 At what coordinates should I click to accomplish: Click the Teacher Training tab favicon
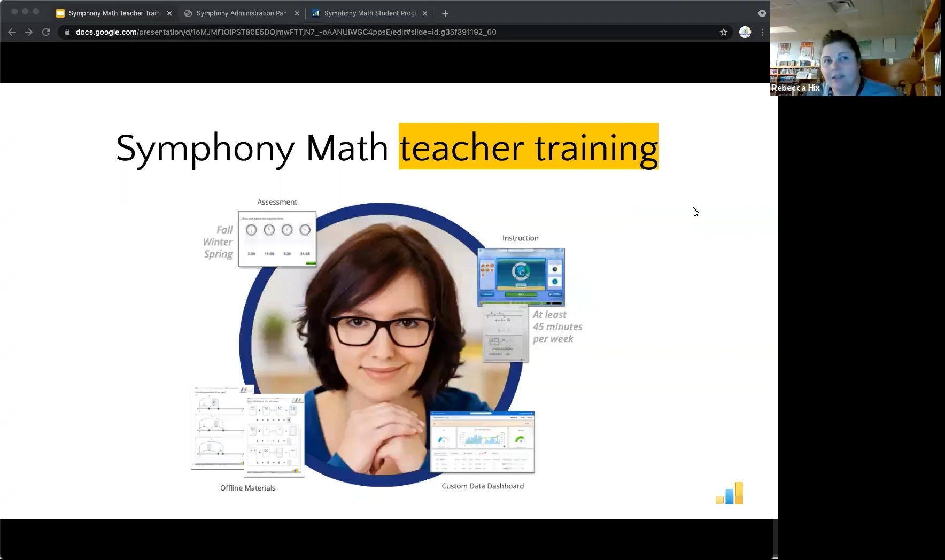pos(60,13)
